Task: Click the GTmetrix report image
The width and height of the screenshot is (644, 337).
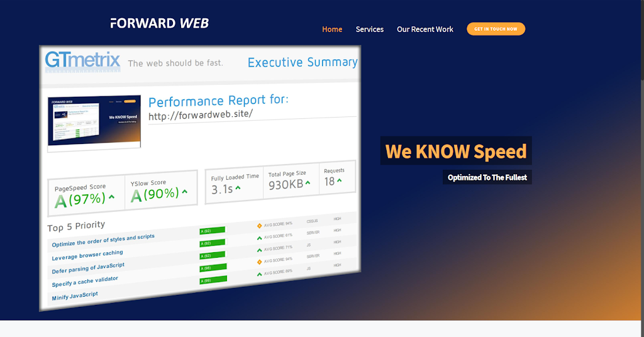Action: click(200, 178)
